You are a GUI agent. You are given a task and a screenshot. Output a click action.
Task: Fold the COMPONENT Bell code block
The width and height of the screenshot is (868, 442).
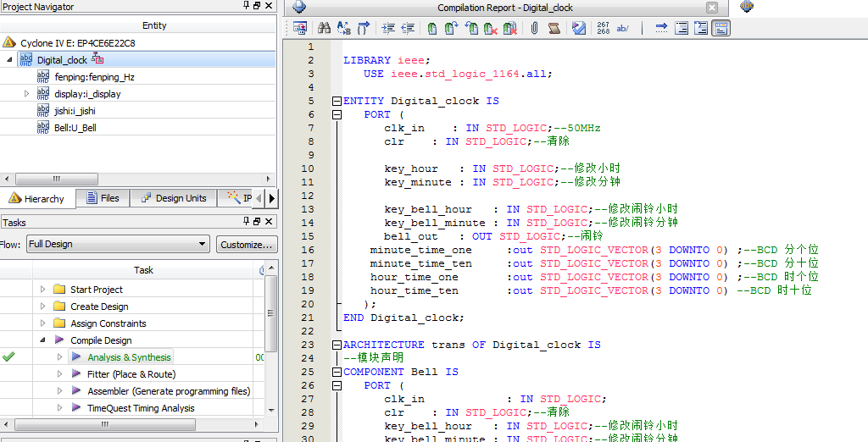337,372
